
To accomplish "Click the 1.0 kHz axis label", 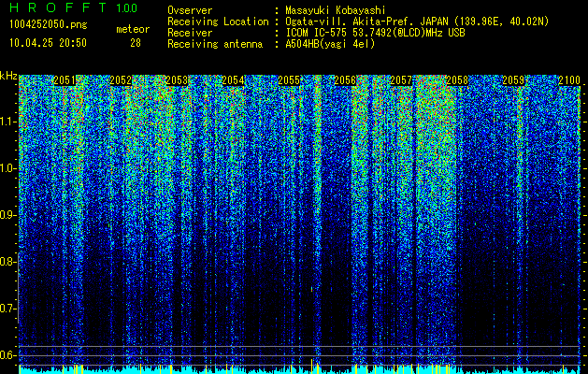I will click(7, 168).
